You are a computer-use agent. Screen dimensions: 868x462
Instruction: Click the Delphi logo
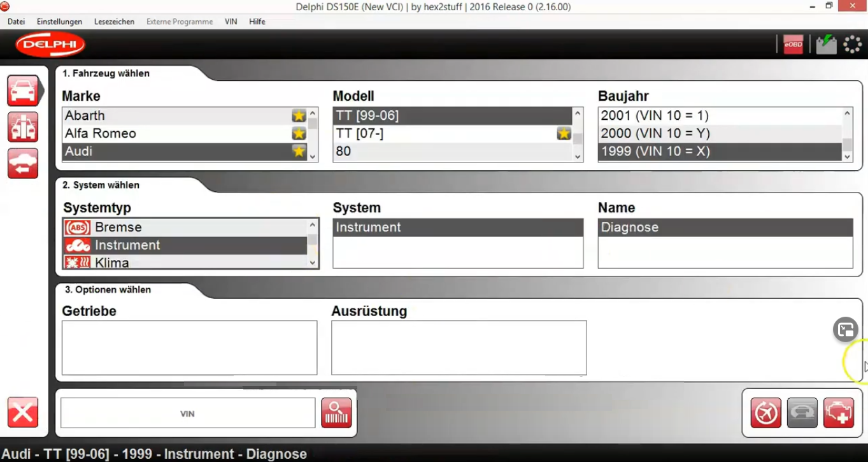[50, 45]
